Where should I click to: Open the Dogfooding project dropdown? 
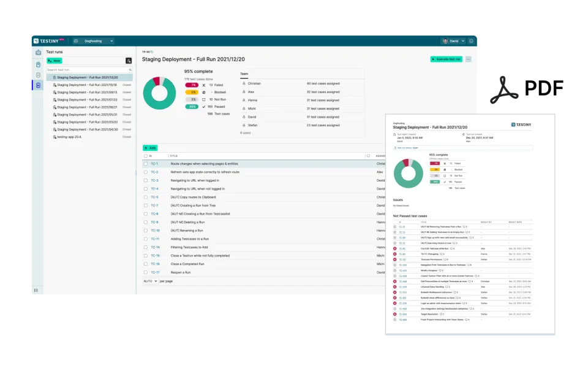94,41
